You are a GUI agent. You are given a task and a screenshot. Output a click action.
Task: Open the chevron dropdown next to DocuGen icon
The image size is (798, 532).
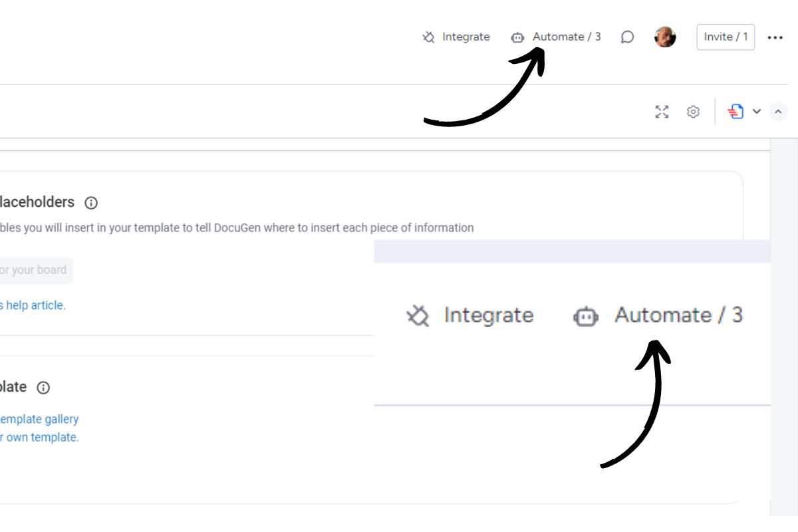pos(757,111)
